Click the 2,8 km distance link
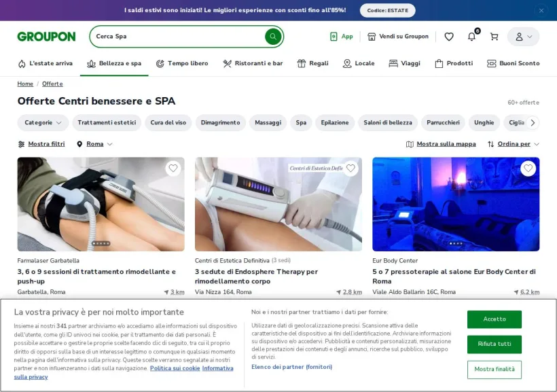557x392 pixels. coord(349,291)
